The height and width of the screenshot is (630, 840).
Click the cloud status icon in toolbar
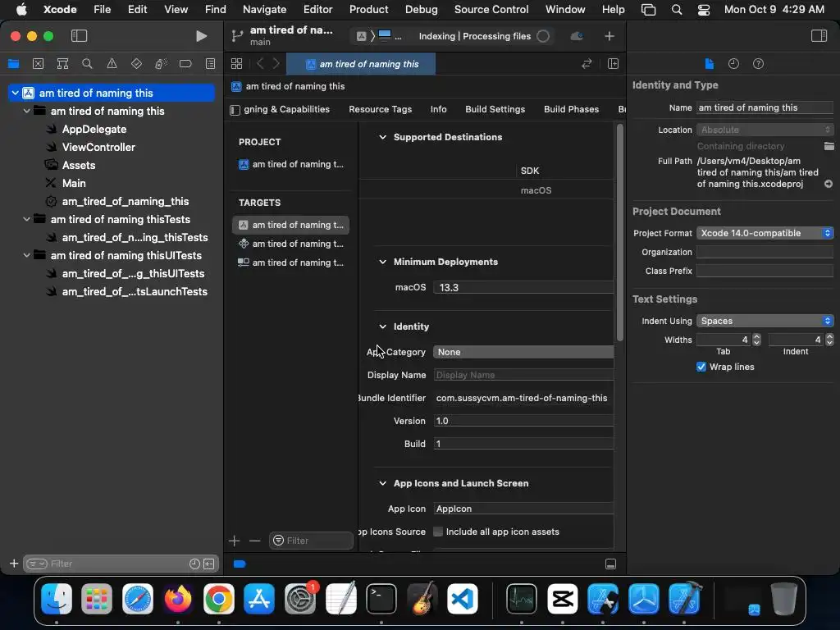coord(577,36)
